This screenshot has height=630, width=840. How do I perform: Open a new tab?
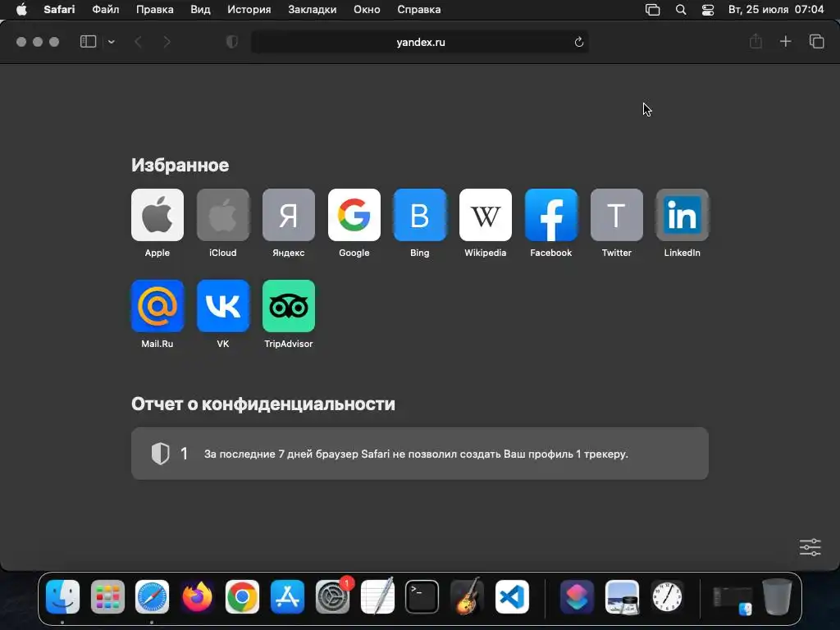point(785,41)
